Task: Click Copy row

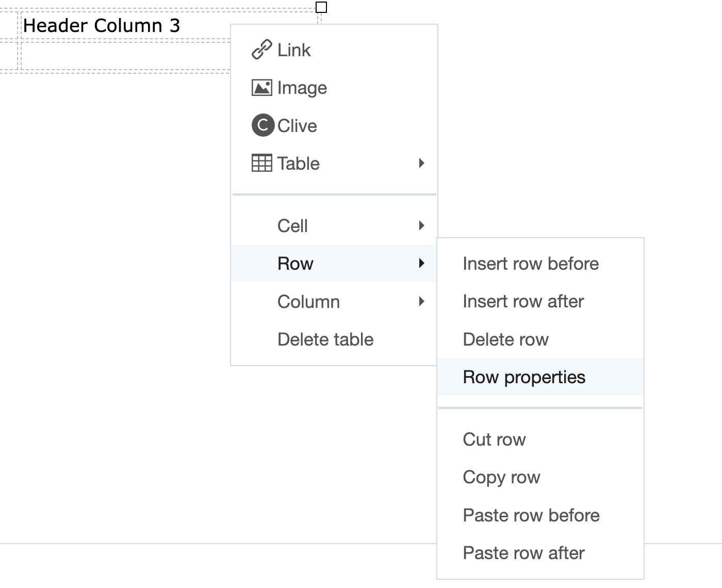Action: point(501,477)
